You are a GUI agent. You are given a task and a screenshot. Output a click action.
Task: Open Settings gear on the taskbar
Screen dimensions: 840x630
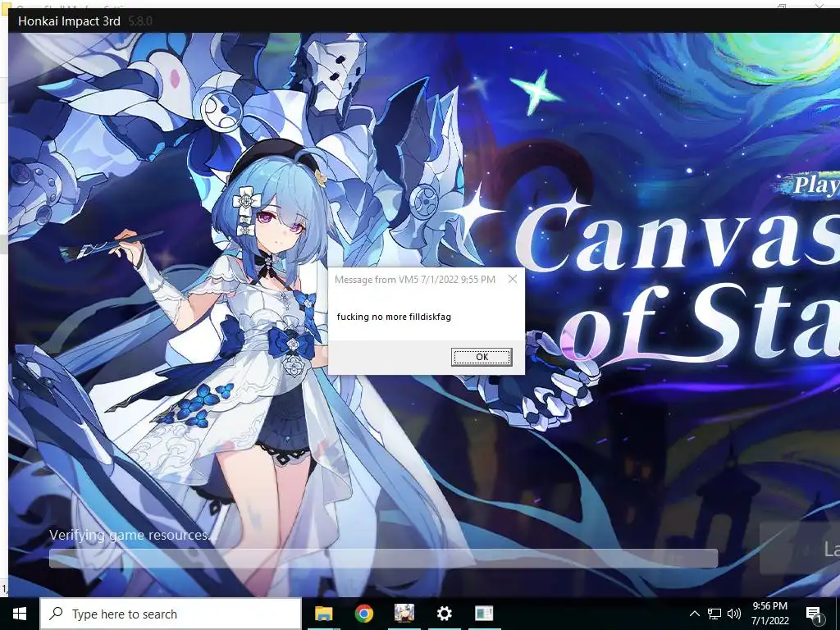tap(444, 614)
